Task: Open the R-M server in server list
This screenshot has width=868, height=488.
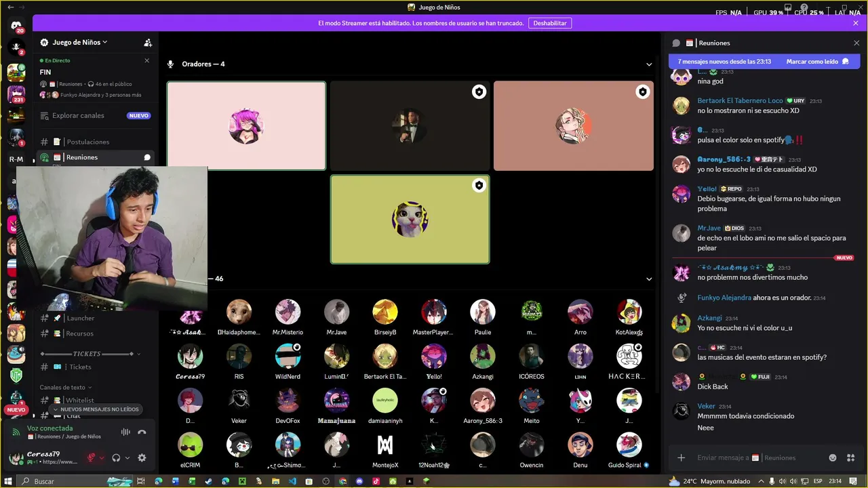Action: pos(16,159)
